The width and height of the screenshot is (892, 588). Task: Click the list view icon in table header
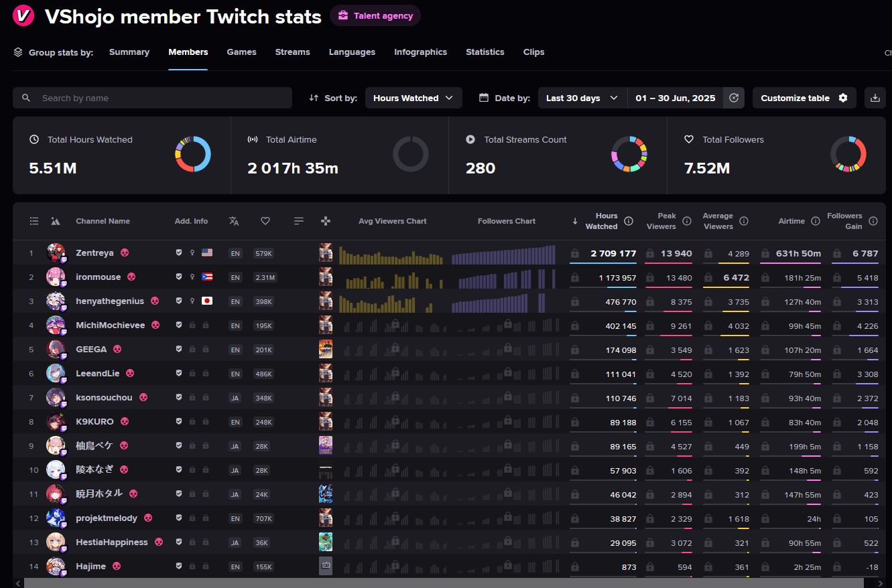click(34, 221)
